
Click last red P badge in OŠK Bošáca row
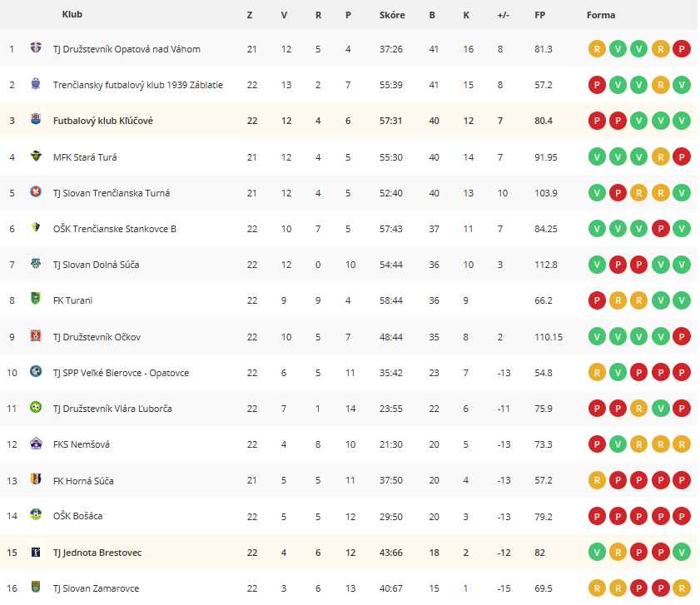681,516
